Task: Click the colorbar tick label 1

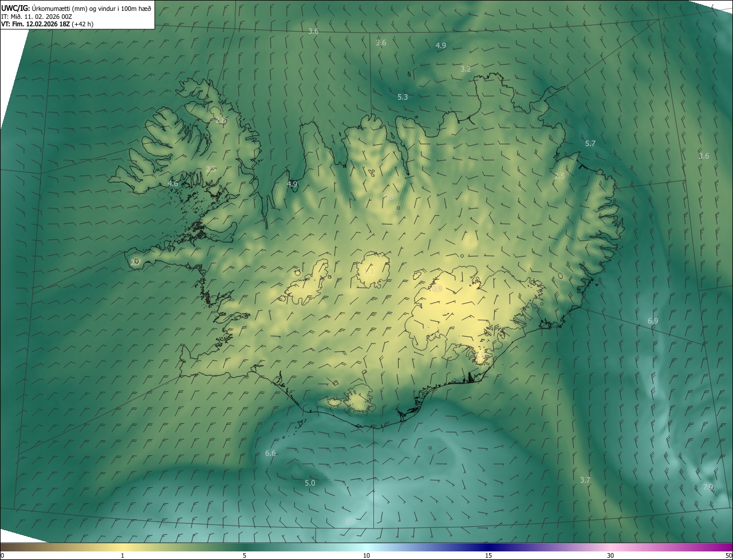Action: click(x=123, y=556)
